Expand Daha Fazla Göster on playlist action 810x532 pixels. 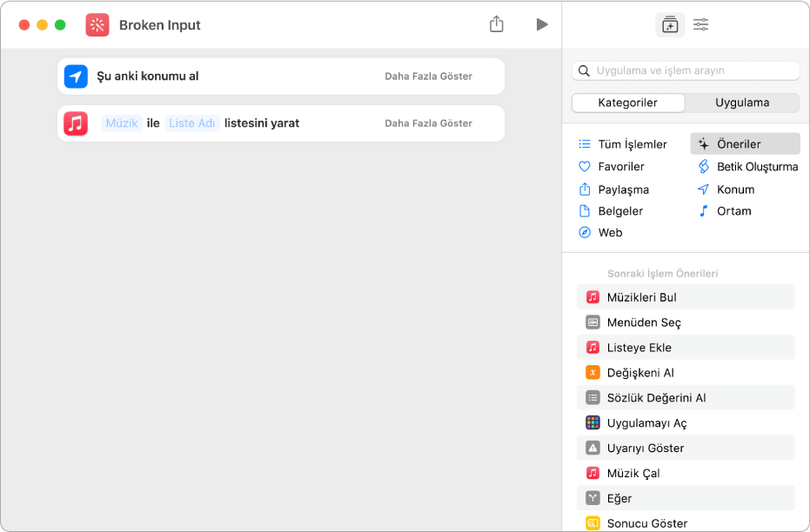(x=428, y=123)
